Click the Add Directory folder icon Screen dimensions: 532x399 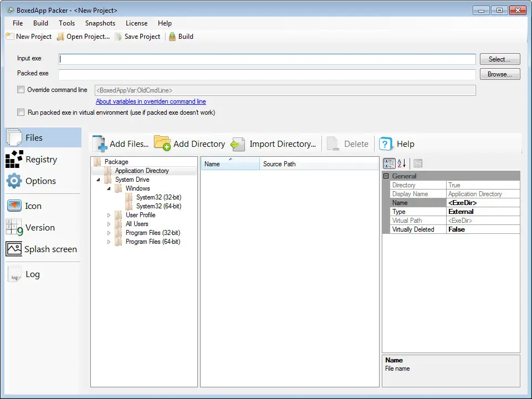point(162,143)
